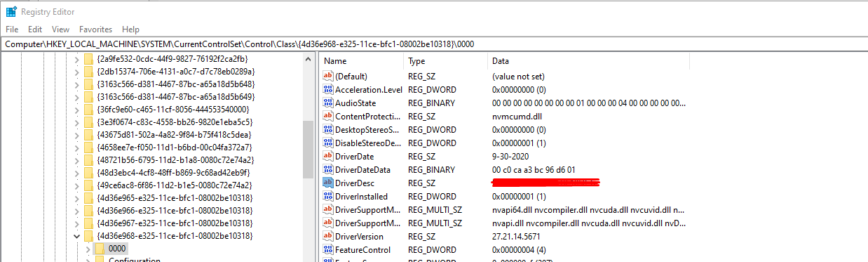Select the {4d36e965-e325-11ce-bfc1-08002be10318} tree key
The height and width of the screenshot is (262, 868).
tap(175, 197)
